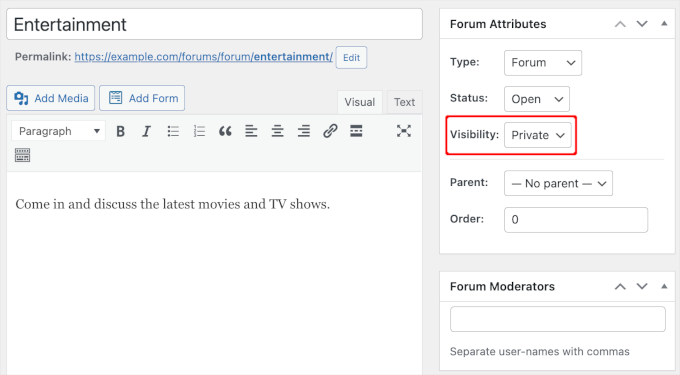The width and height of the screenshot is (680, 375).
Task: Open the entertainment forum permalink
Action: pyautogui.click(x=203, y=57)
